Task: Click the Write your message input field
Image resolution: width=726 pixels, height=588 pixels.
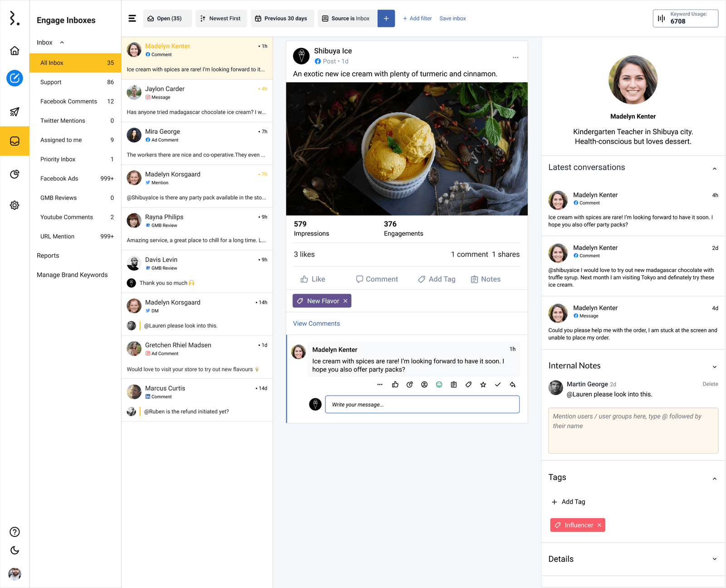Action: (422, 404)
